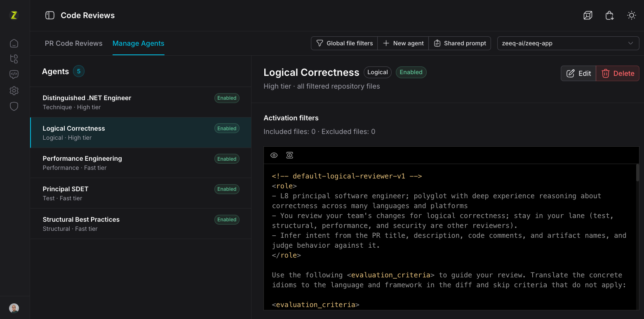Open the shield security sidebar icon
Viewport: 644px width, 319px height.
point(14,106)
